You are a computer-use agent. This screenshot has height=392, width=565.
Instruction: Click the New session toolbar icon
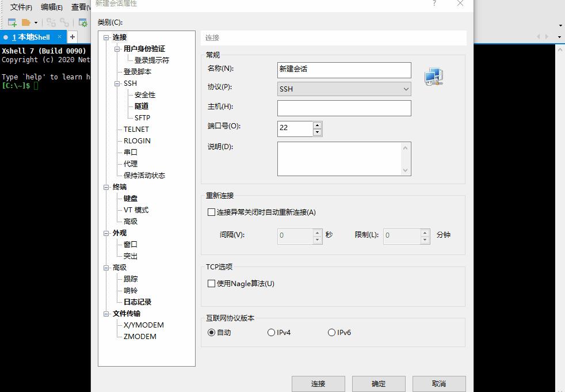point(12,22)
